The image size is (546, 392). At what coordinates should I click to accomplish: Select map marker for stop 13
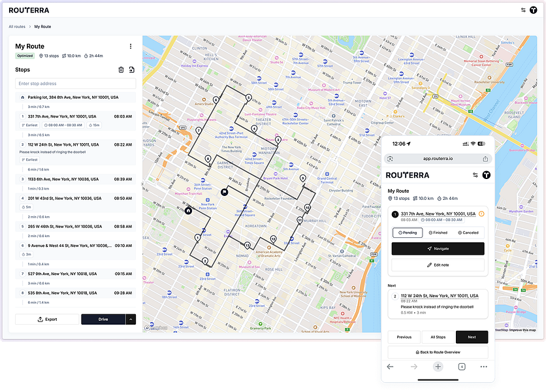[248, 245]
